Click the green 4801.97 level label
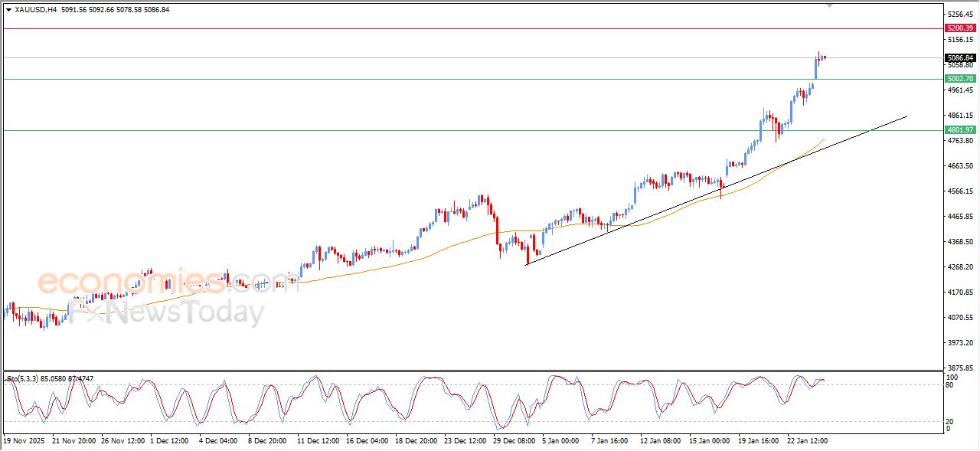The height and width of the screenshot is (451, 980). click(960, 130)
